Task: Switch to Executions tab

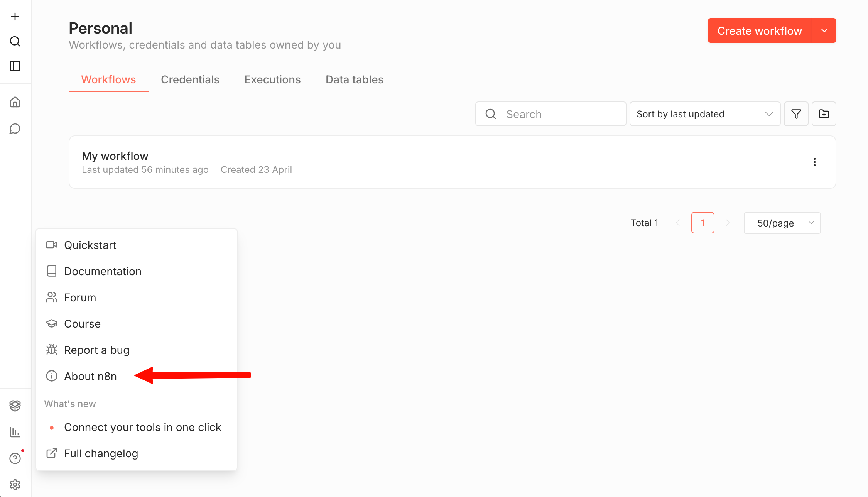Action: [x=272, y=79]
